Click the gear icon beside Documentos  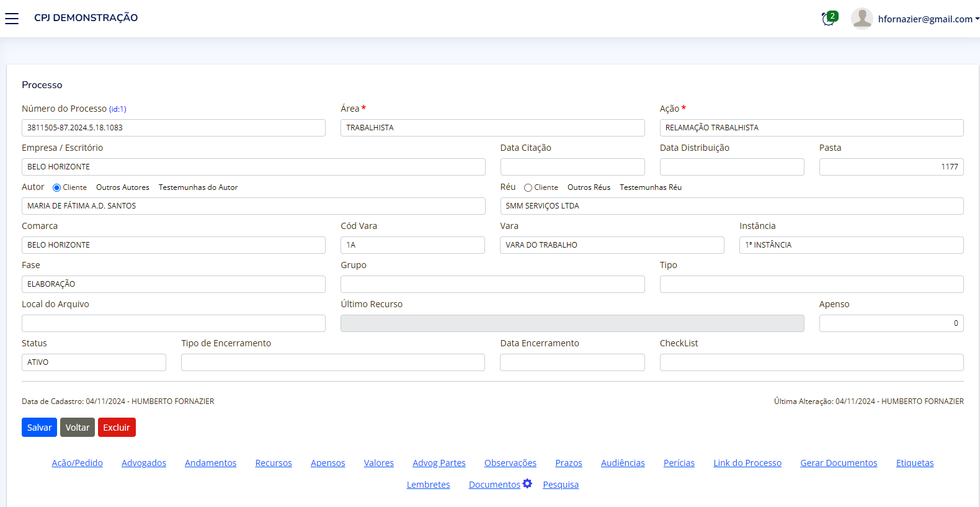(527, 483)
